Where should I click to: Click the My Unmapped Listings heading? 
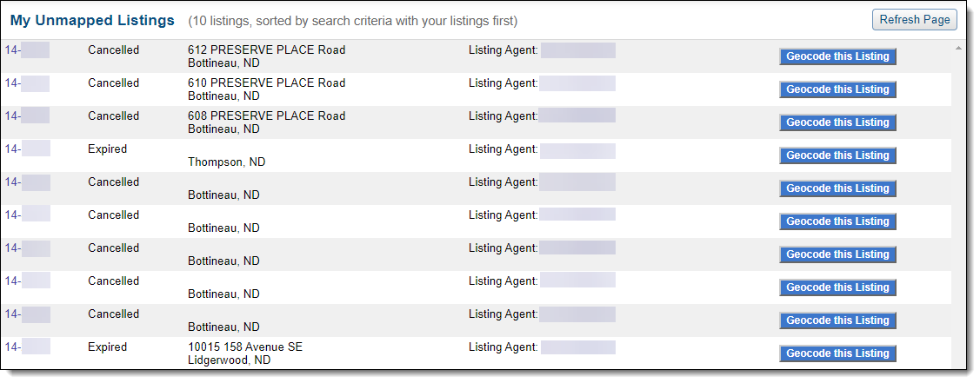click(x=92, y=21)
